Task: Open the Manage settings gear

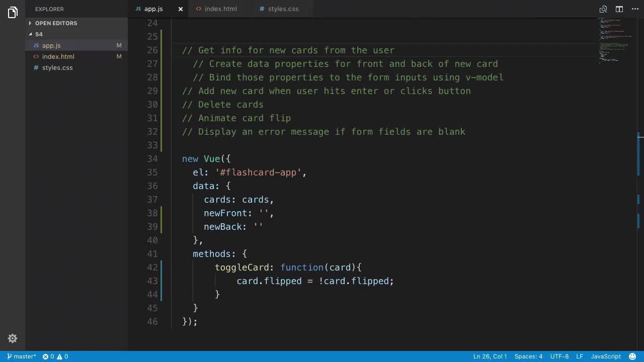Action: click(13, 338)
